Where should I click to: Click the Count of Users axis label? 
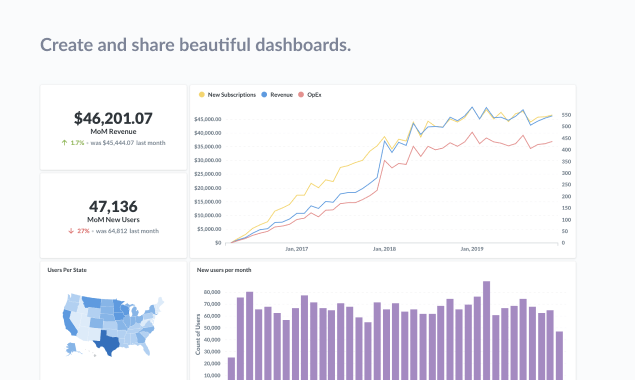pyautogui.click(x=198, y=334)
